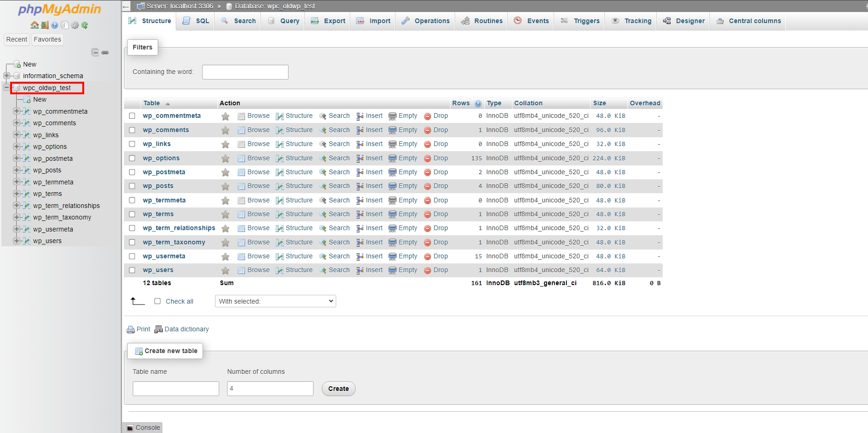Image resolution: width=868 pixels, height=433 pixels.
Task: Switch to the Import tab
Action: pyautogui.click(x=373, y=21)
